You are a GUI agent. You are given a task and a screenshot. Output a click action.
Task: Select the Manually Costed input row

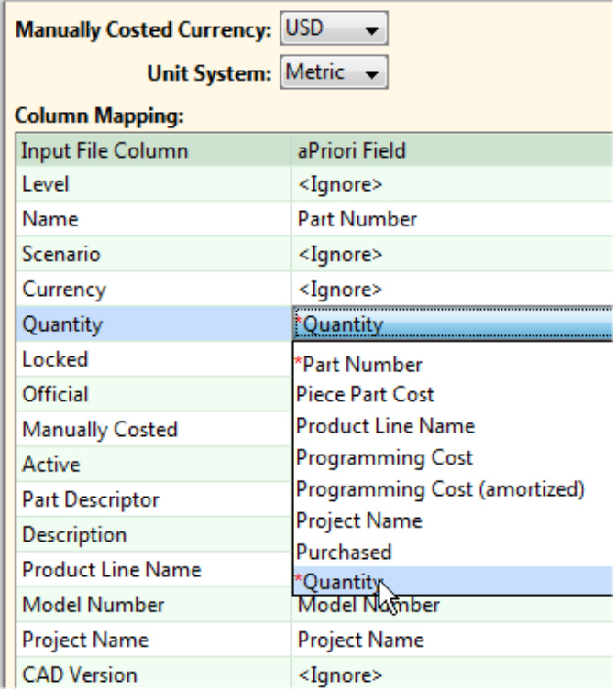[100, 430]
